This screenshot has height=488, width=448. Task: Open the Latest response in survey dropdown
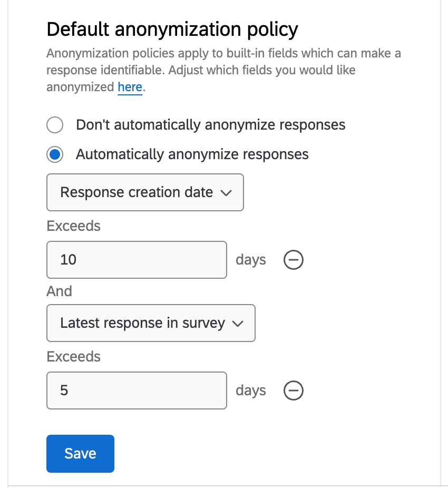151,323
